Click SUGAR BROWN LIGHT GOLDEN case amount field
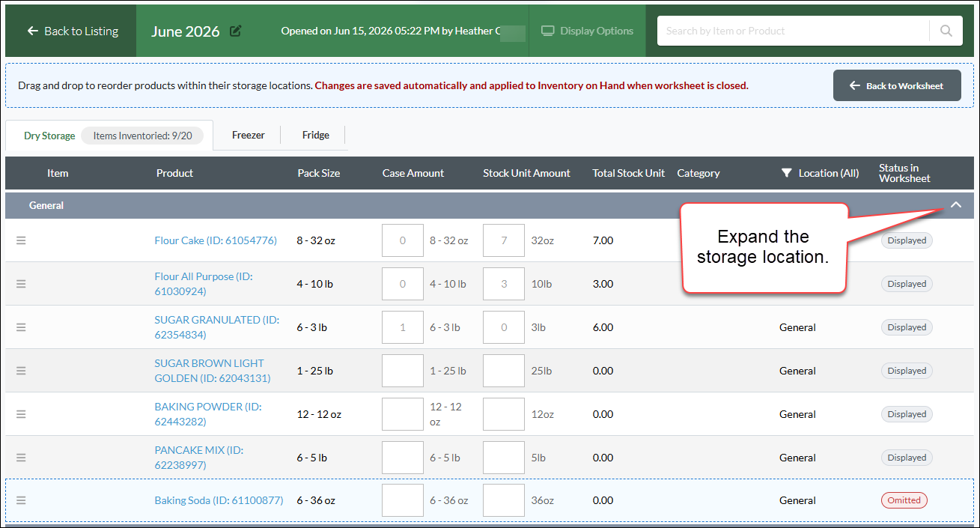Image resolution: width=980 pixels, height=528 pixels. (x=403, y=371)
